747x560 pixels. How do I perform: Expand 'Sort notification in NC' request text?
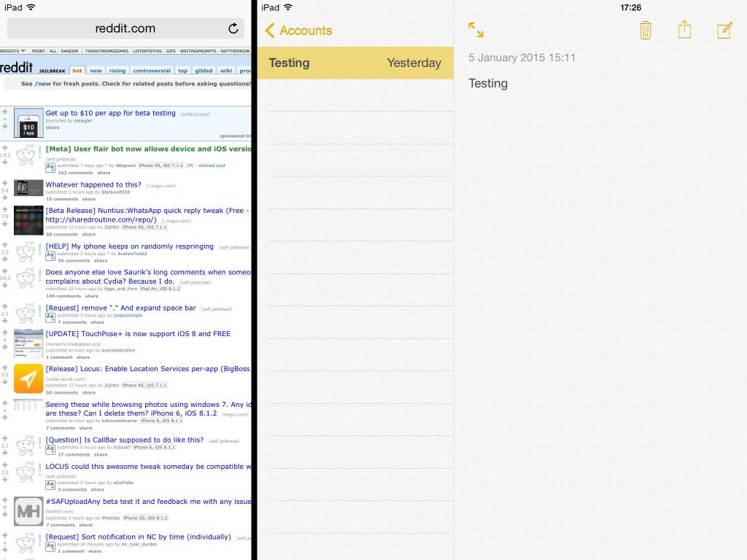click(x=50, y=546)
